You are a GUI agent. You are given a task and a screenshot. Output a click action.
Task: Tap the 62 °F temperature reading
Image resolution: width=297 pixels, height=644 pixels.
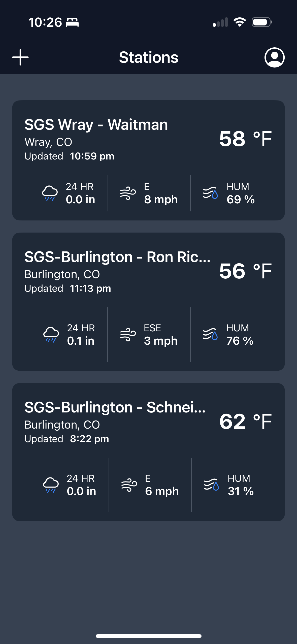(x=245, y=422)
